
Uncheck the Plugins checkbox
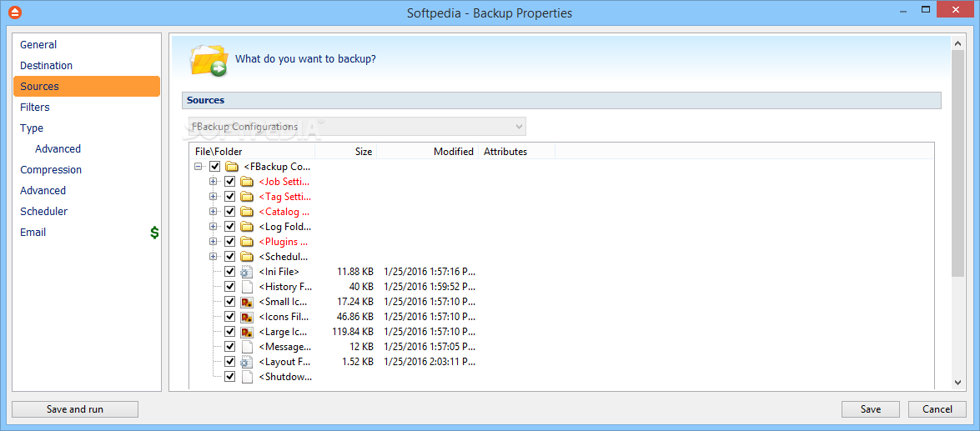pyautogui.click(x=230, y=242)
